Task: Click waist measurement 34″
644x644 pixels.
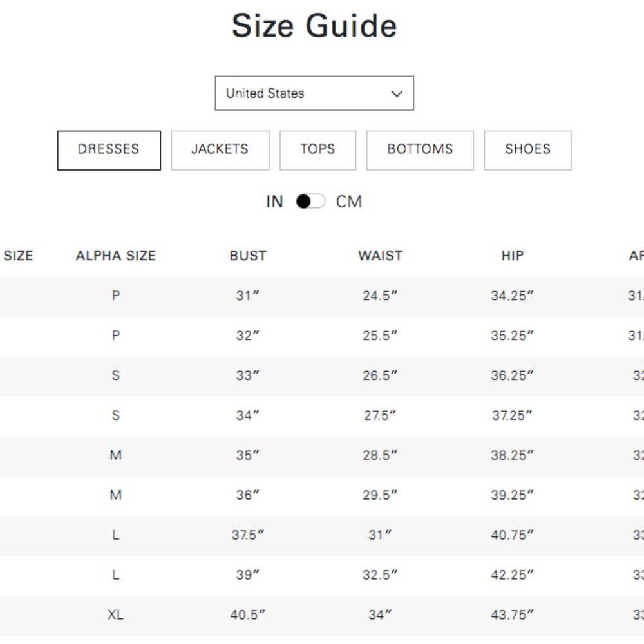Action: [x=380, y=614]
